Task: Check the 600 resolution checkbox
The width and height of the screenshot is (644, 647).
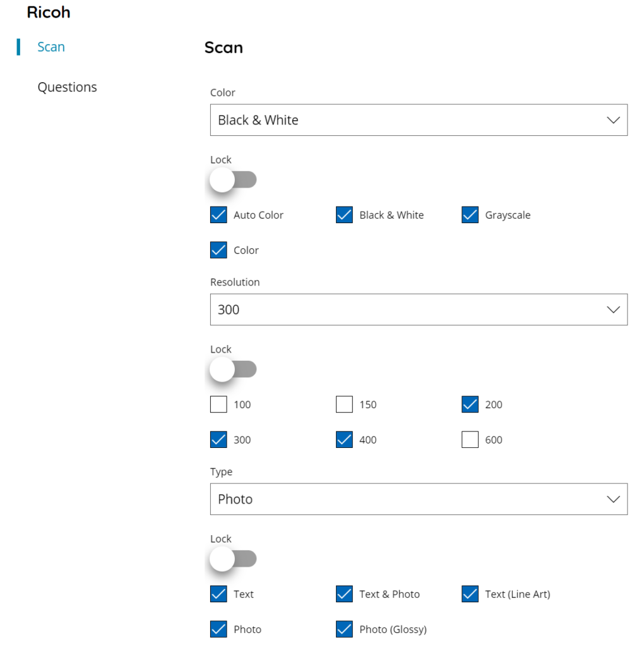Action: pos(470,440)
